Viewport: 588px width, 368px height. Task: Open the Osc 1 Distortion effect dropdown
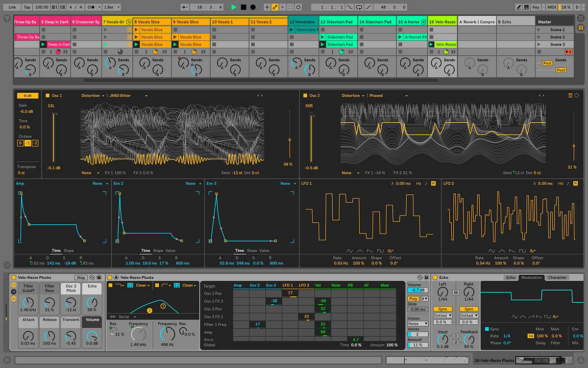click(93, 96)
